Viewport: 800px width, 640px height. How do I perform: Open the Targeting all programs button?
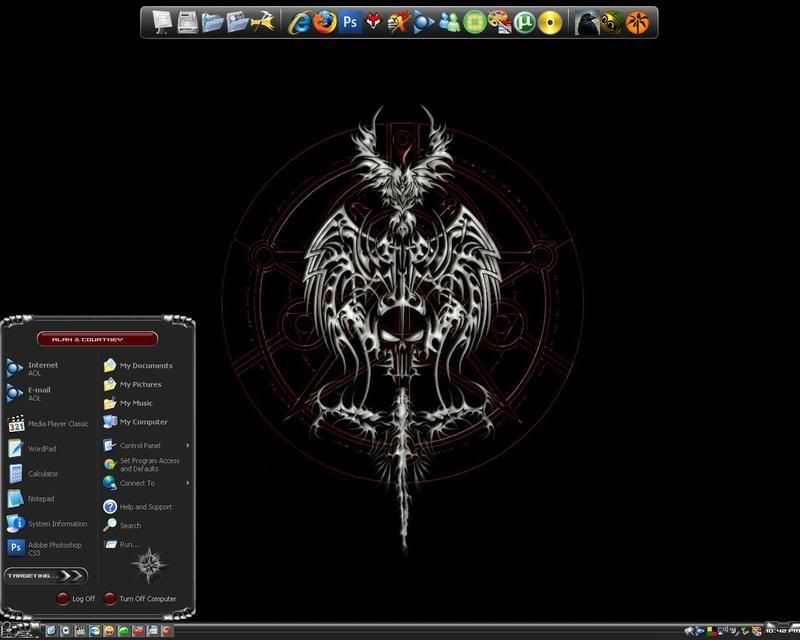coord(46,576)
